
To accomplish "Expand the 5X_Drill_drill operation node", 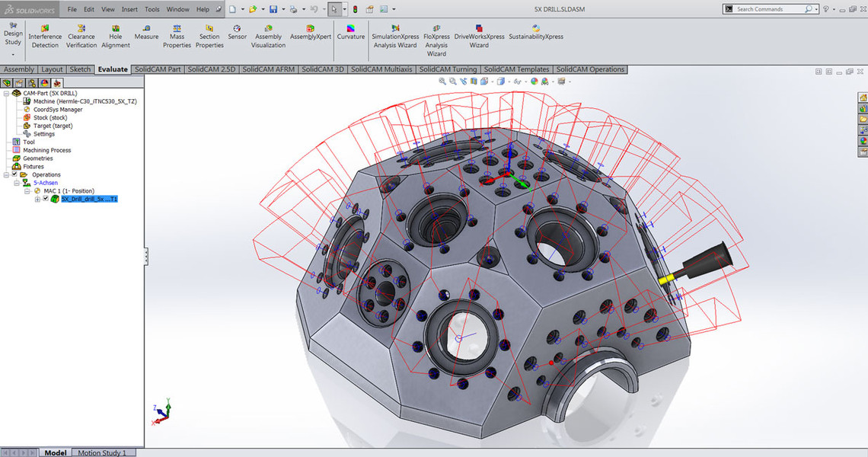I will 38,199.
